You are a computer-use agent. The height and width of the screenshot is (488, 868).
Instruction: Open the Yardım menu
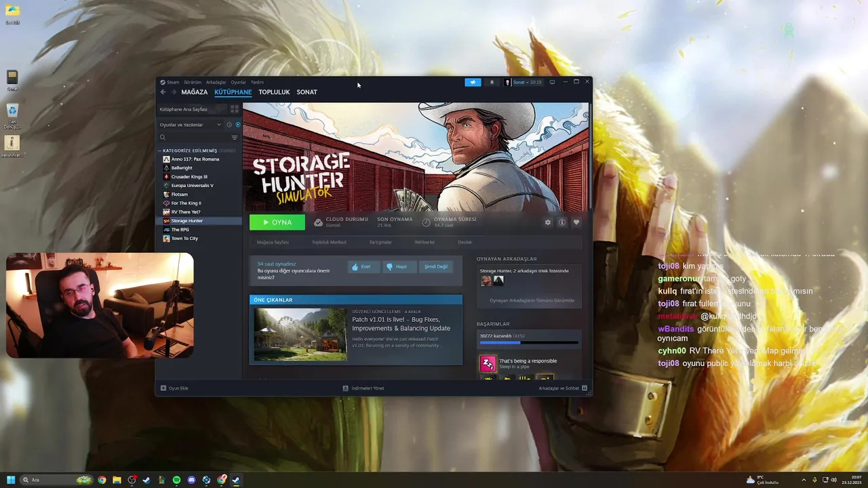pyautogui.click(x=257, y=82)
